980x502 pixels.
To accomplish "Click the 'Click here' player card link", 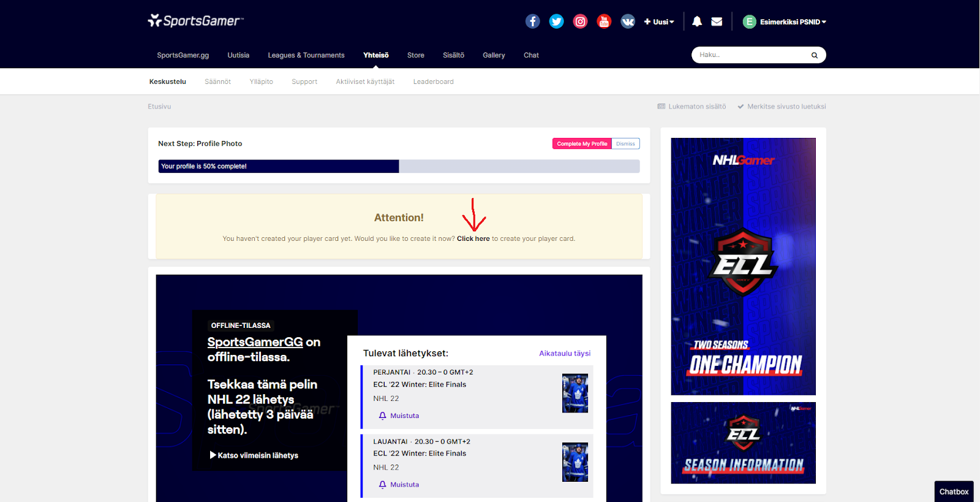I will 473,239.
